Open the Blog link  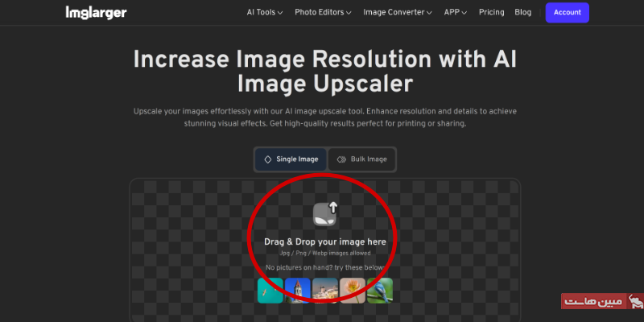click(522, 12)
